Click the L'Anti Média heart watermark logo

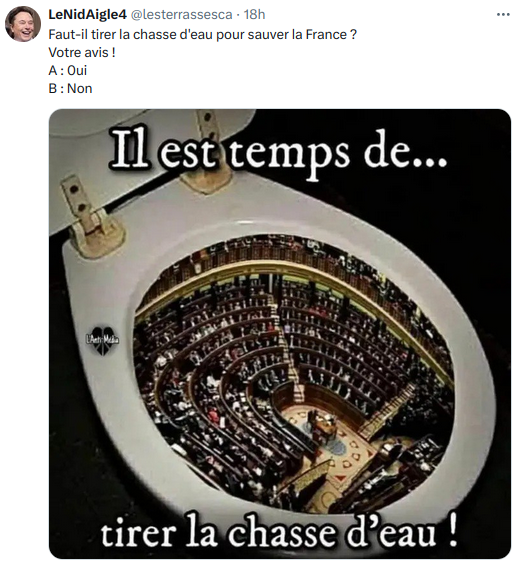pyautogui.click(x=103, y=339)
